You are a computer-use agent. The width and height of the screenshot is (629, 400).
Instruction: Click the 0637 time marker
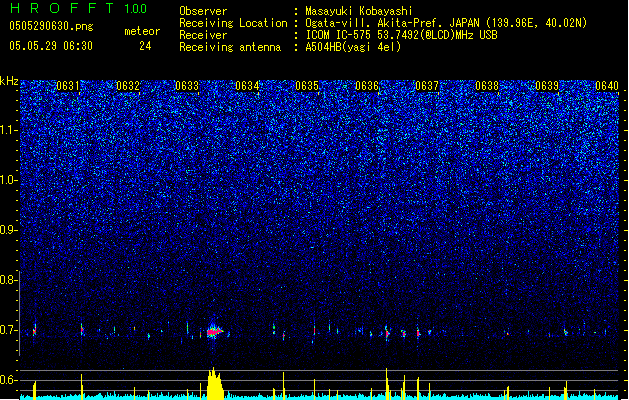[x=427, y=86]
